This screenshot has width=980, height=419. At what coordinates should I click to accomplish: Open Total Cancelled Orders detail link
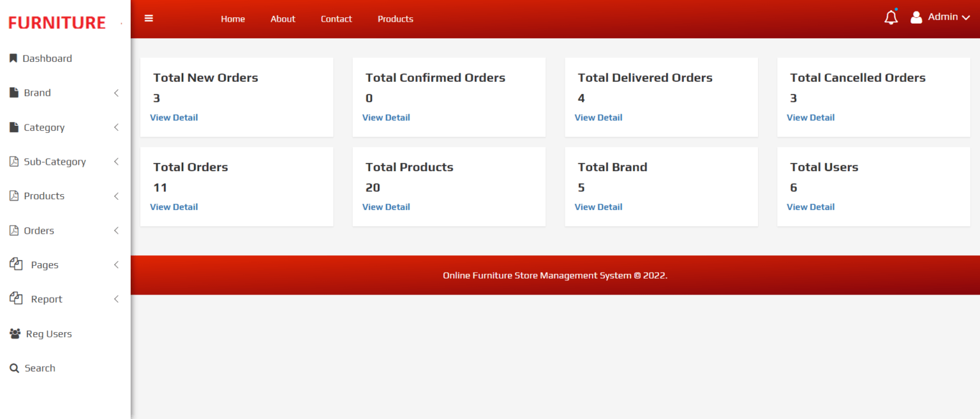click(810, 117)
